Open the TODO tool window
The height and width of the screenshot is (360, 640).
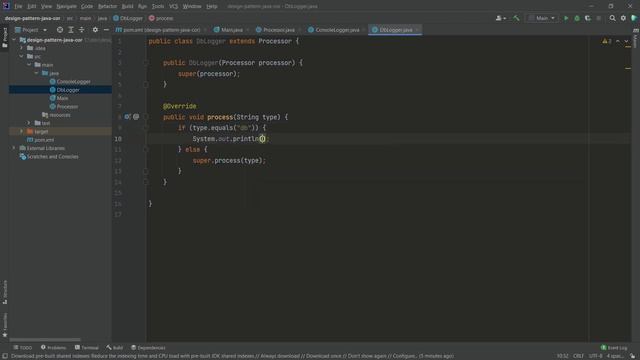[23, 348]
